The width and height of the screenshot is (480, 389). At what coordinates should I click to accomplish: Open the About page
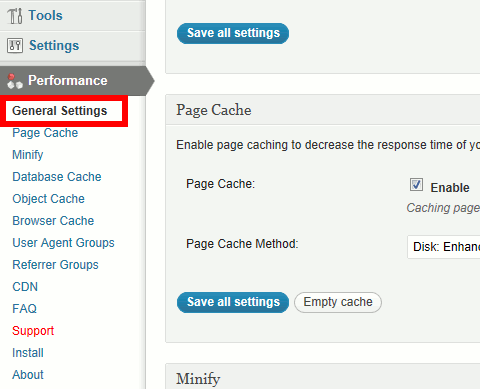click(x=28, y=375)
